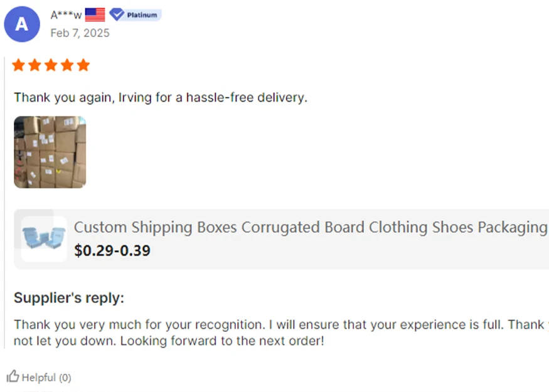The image size is (549, 392).
Task: Open the review photo of stacked boxes
Action: (50, 152)
